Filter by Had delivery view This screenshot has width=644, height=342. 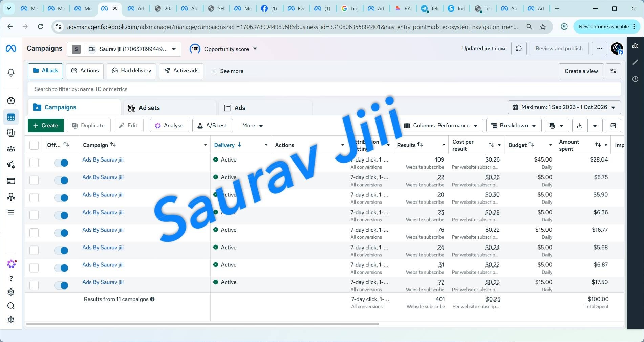[x=131, y=71]
